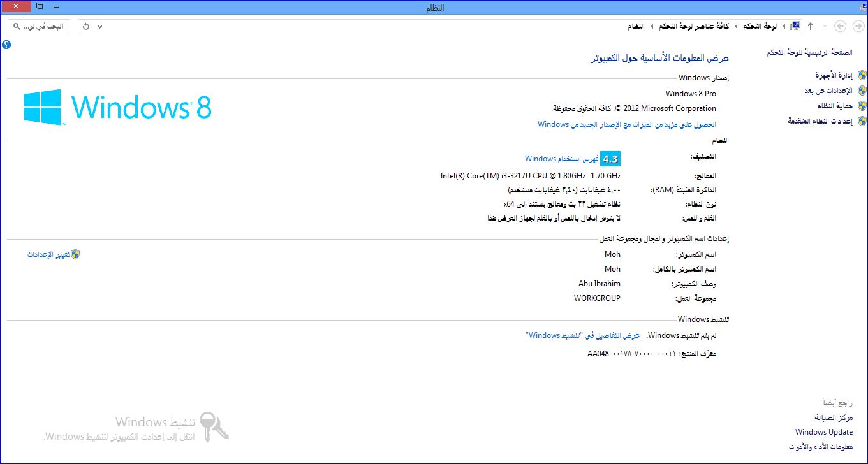The width and height of the screenshot is (868, 464).
Task: Open حماية النظام link
Action: pos(835,106)
